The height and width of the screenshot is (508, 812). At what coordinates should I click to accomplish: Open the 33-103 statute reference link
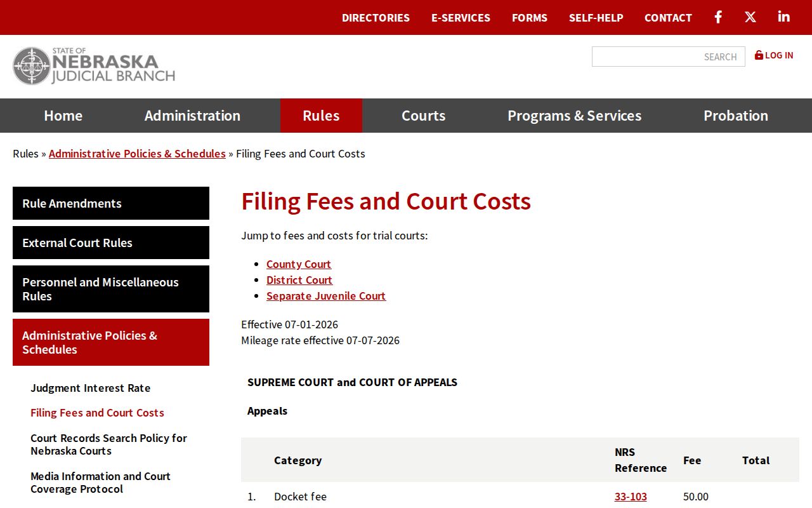631,497
